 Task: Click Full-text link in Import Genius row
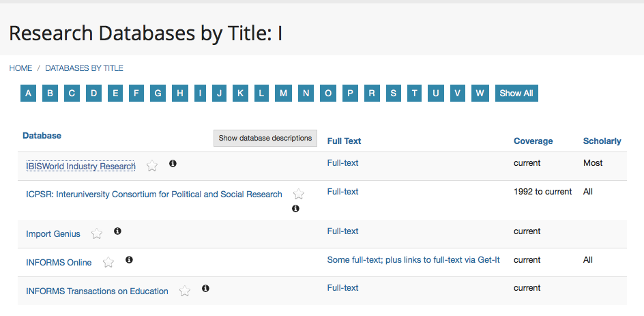tap(342, 231)
